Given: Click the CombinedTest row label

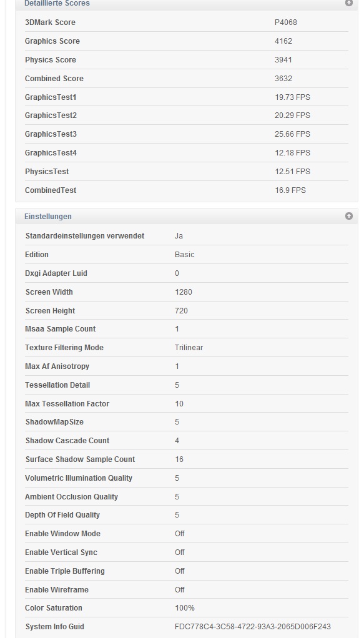Looking at the screenshot, I should [x=51, y=190].
